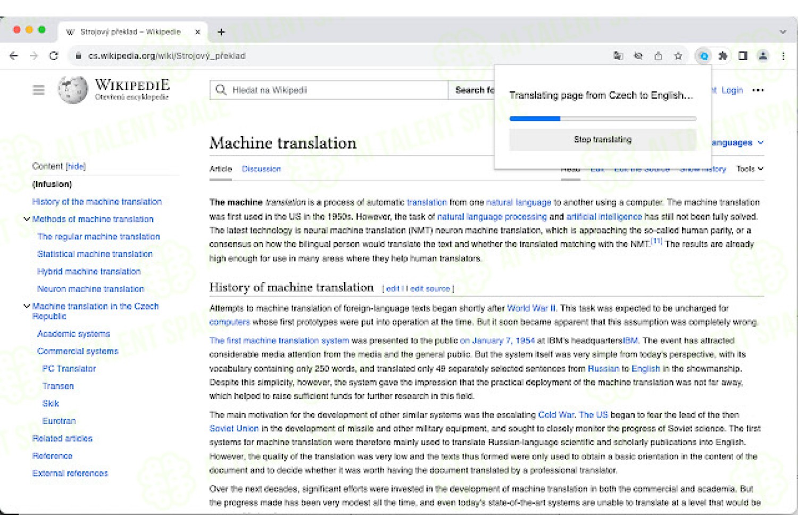
Task: Click the edit link beside History of machine translation
Action: [x=393, y=289]
